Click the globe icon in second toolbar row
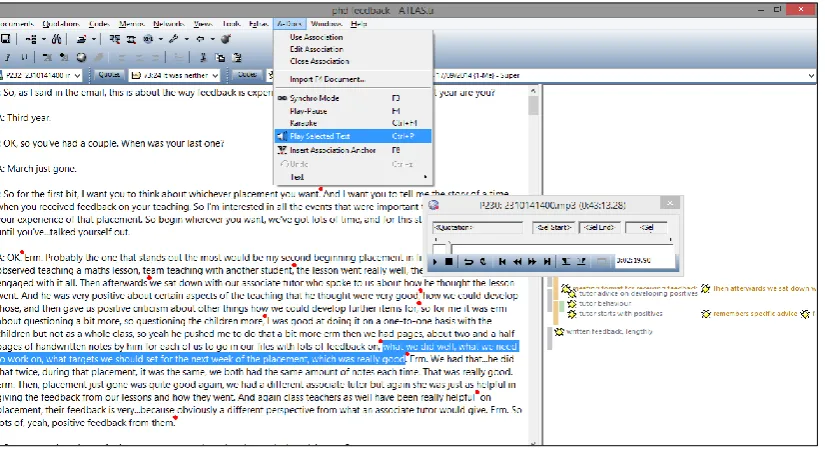The image size is (825, 450). (x=81, y=57)
